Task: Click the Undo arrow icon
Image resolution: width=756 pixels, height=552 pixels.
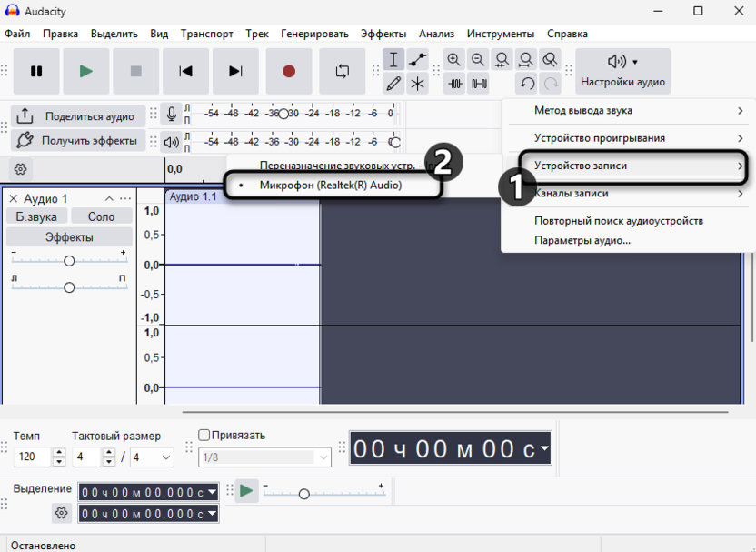Action: [x=527, y=84]
